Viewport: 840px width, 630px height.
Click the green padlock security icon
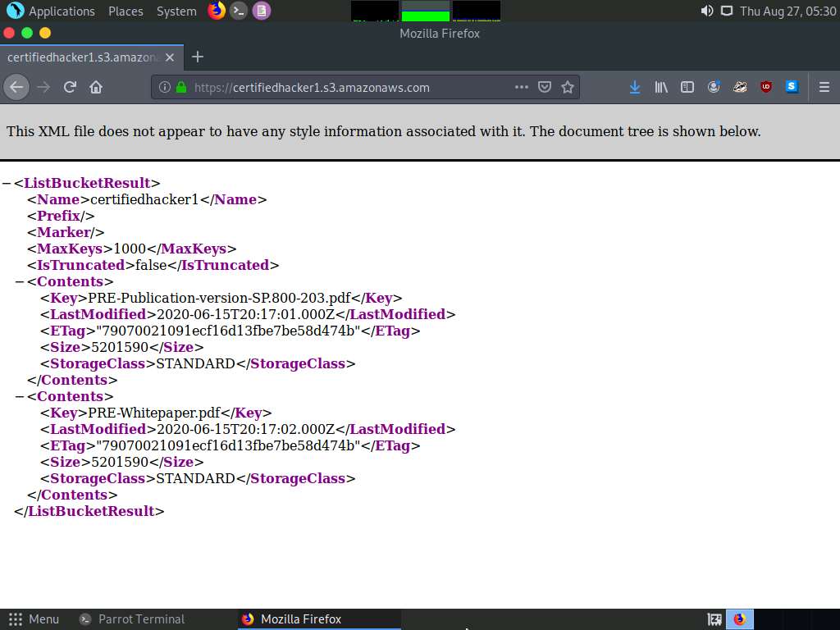(181, 87)
